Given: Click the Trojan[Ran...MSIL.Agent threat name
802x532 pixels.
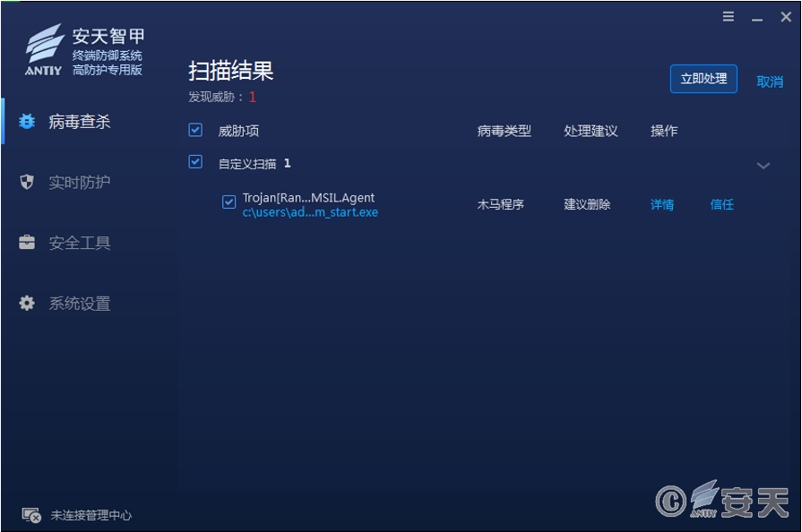Looking at the screenshot, I should [x=308, y=197].
